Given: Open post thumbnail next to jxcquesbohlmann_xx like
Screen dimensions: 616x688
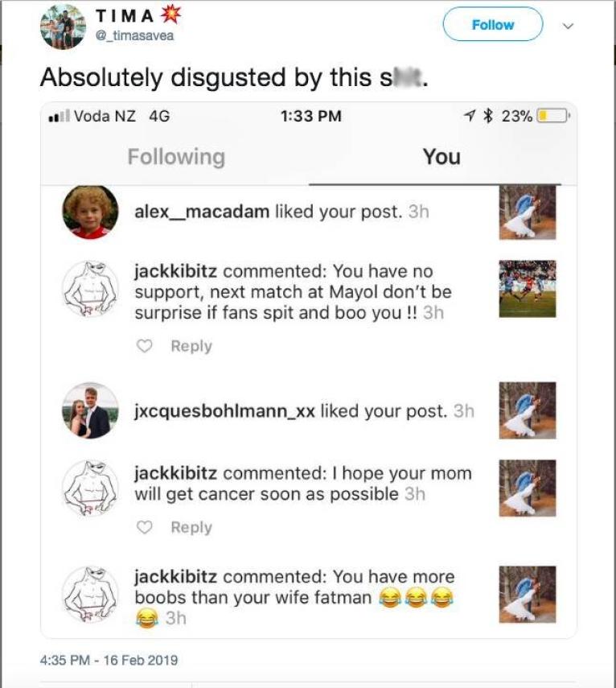Looking at the screenshot, I should [x=528, y=410].
